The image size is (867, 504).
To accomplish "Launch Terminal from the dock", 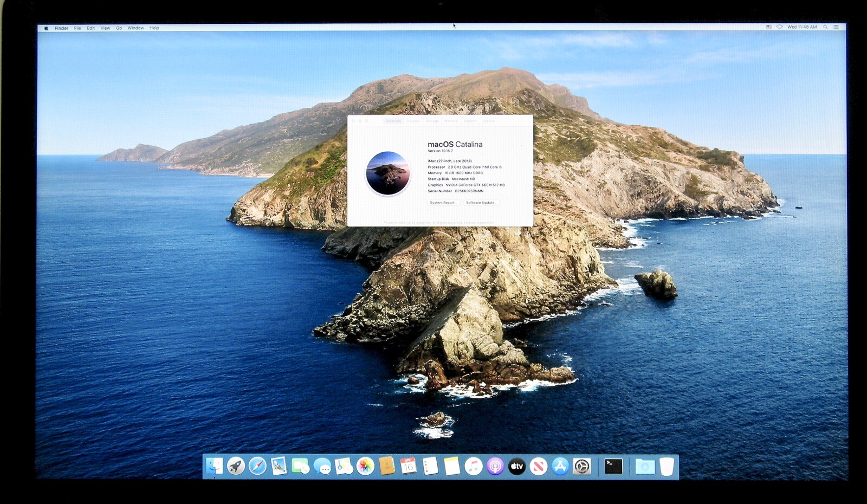I will click(x=613, y=466).
